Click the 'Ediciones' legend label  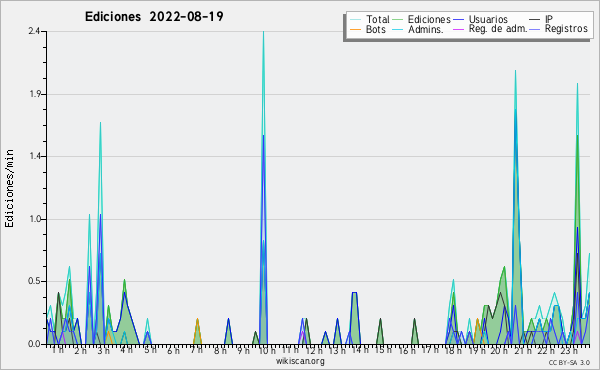click(x=429, y=19)
